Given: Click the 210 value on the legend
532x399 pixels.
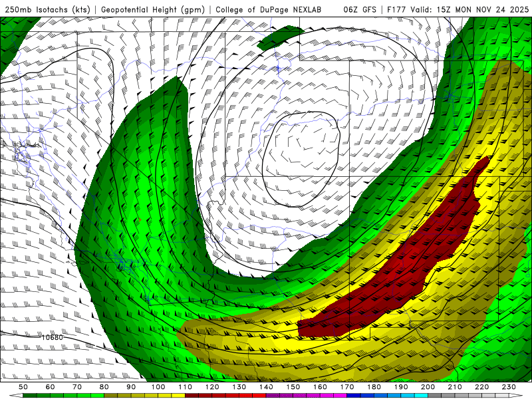Looking at the screenshot, I should click(x=456, y=387).
